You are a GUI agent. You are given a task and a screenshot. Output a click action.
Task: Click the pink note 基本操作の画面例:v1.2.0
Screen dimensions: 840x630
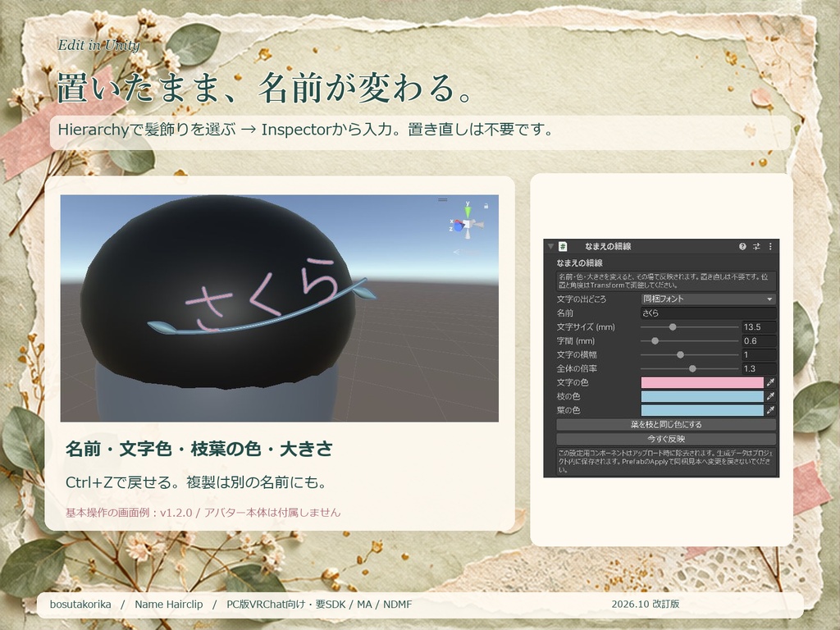tap(129, 513)
